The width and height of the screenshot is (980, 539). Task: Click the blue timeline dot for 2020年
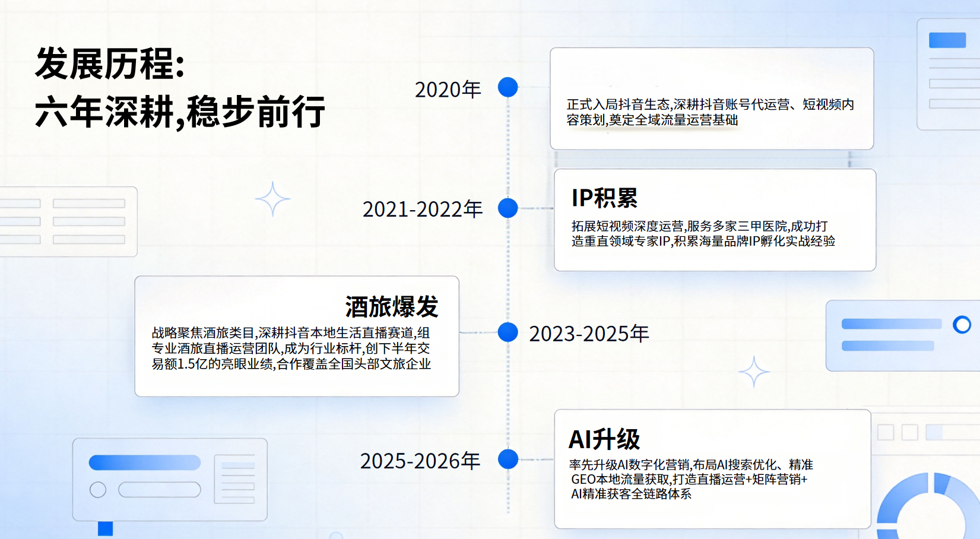pos(508,87)
